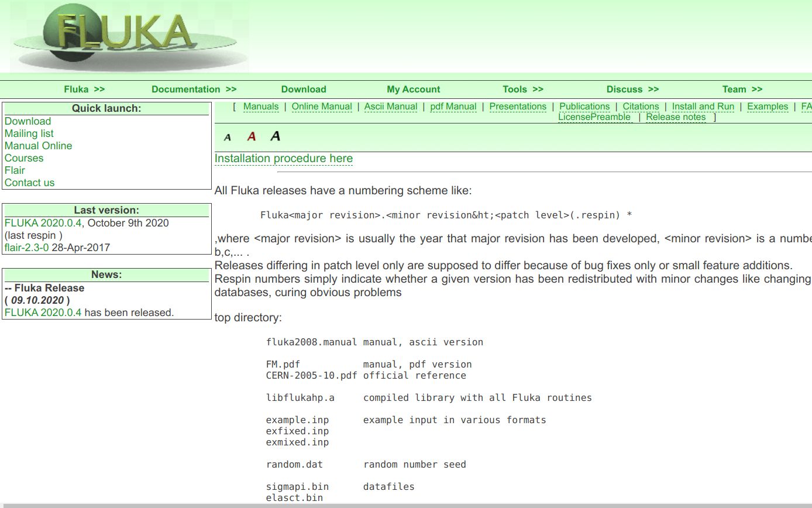Click Download in Quick launch
This screenshot has height=508, width=812.
(x=27, y=121)
